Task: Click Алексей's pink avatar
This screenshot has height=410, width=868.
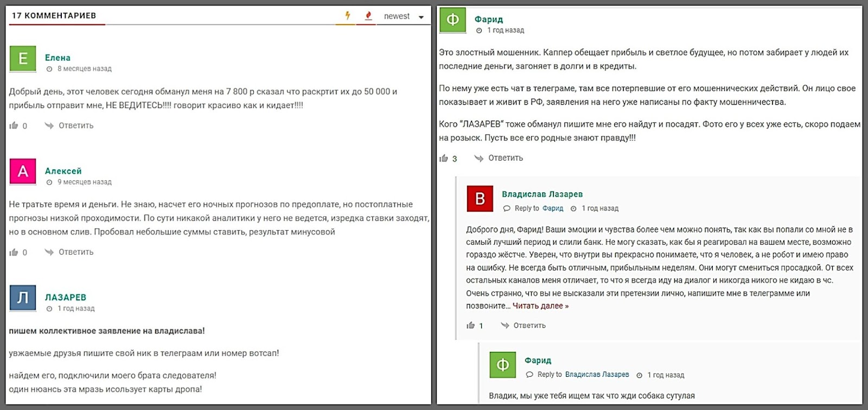Action: (x=23, y=172)
